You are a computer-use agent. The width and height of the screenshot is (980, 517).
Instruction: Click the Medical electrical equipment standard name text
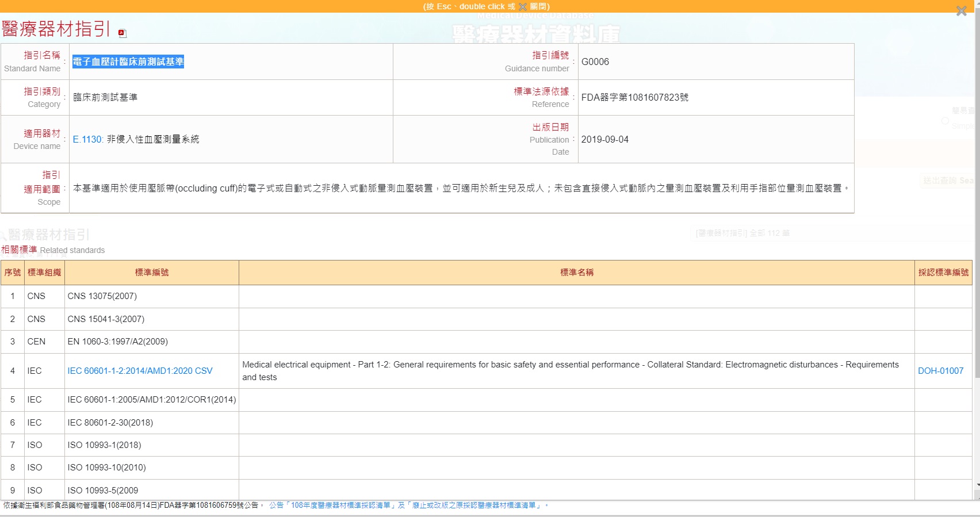pos(571,371)
